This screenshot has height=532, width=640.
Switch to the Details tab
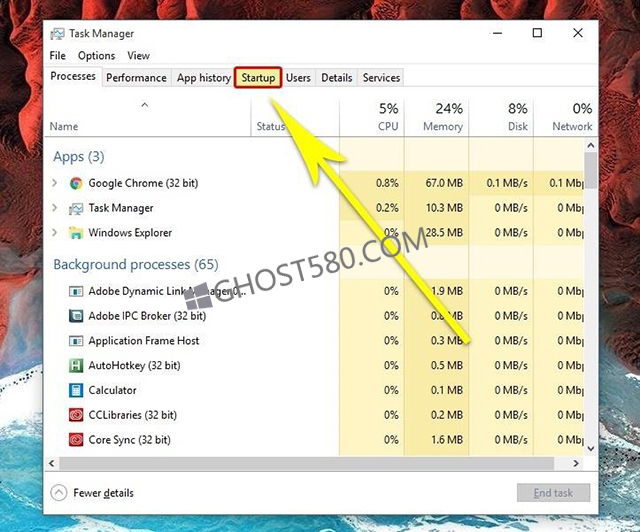[x=337, y=78]
